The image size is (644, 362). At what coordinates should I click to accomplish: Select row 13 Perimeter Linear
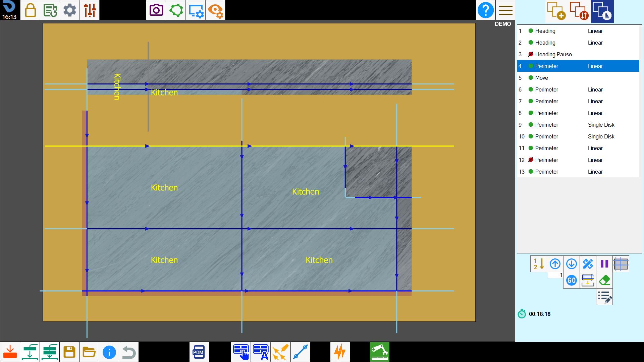coord(578,172)
